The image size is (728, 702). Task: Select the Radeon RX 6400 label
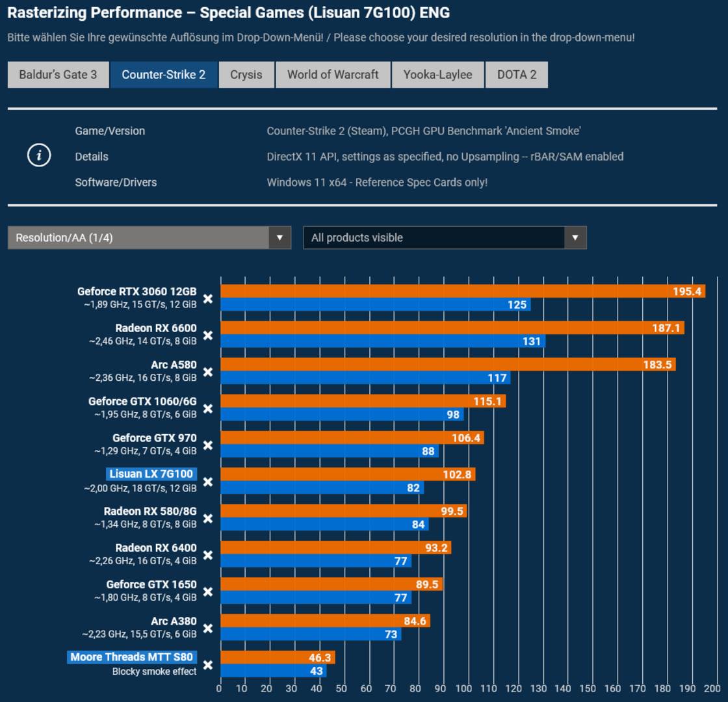[156, 548]
